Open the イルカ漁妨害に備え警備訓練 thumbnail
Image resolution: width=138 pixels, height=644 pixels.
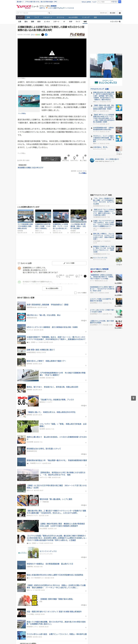pyautogui.click(x=78, y=216)
